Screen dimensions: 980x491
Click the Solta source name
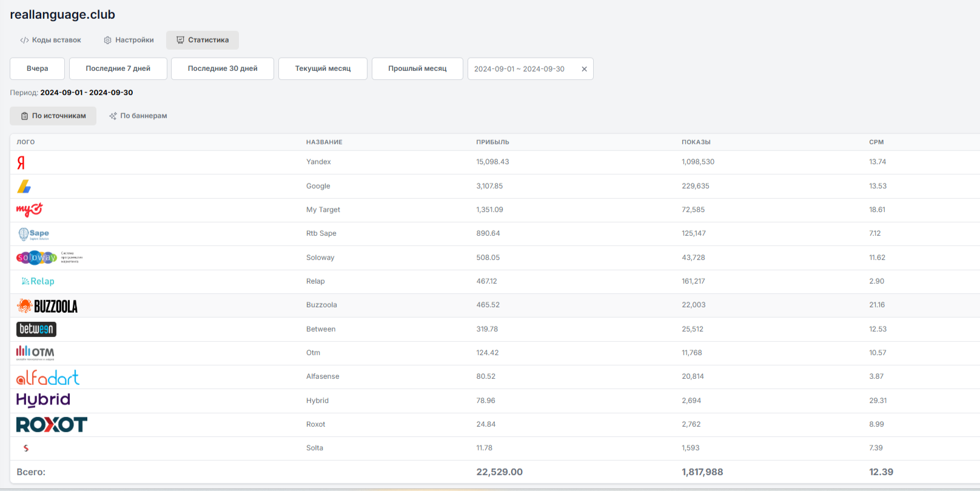pyautogui.click(x=315, y=448)
